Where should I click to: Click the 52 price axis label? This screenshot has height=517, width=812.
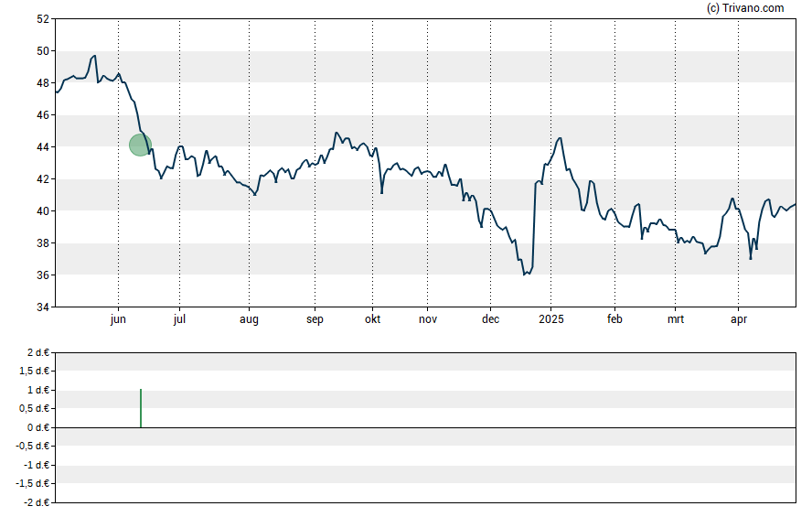pos(43,19)
